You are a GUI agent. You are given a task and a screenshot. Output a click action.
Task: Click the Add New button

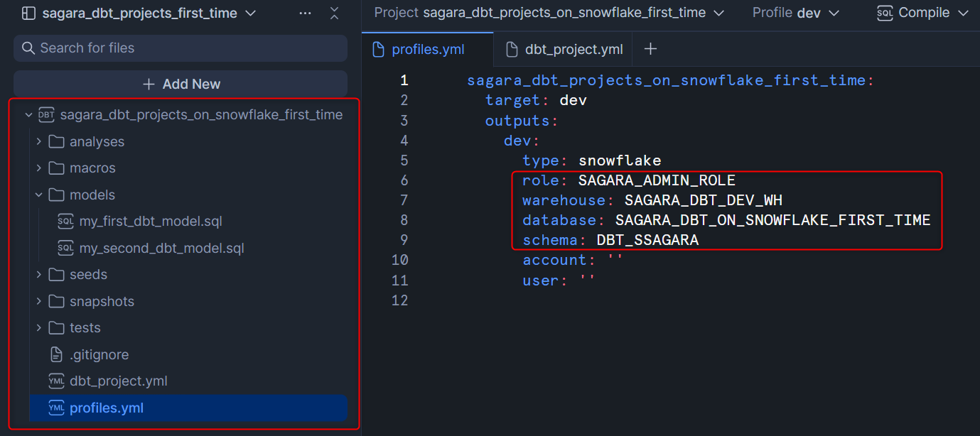[181, 84]
